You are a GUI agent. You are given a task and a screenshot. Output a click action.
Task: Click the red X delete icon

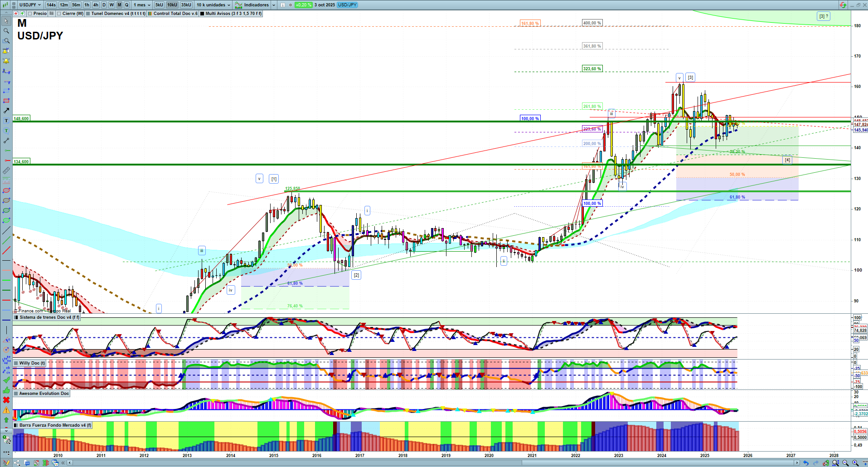[6, 400]
